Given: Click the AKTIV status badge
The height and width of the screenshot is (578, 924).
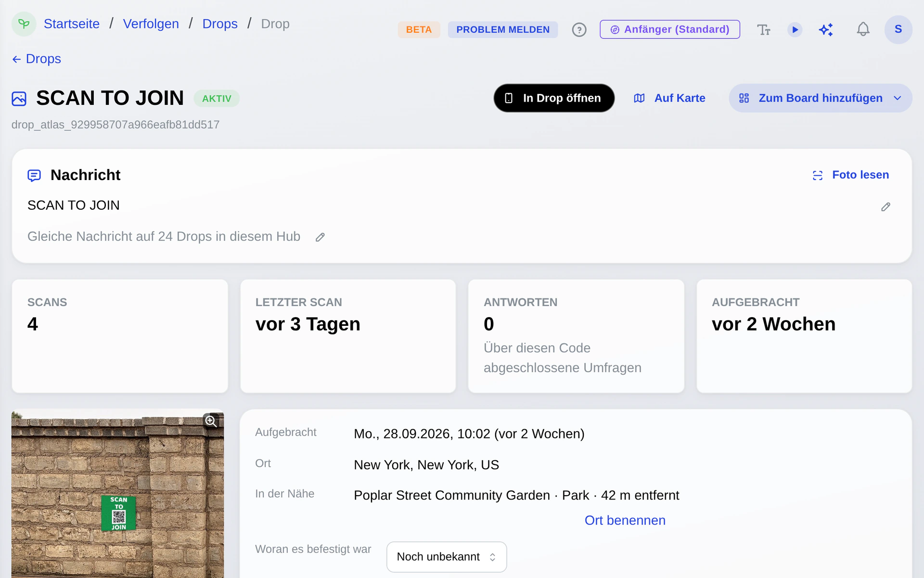Looking at the screenshot, I should (x=217, y=99).
